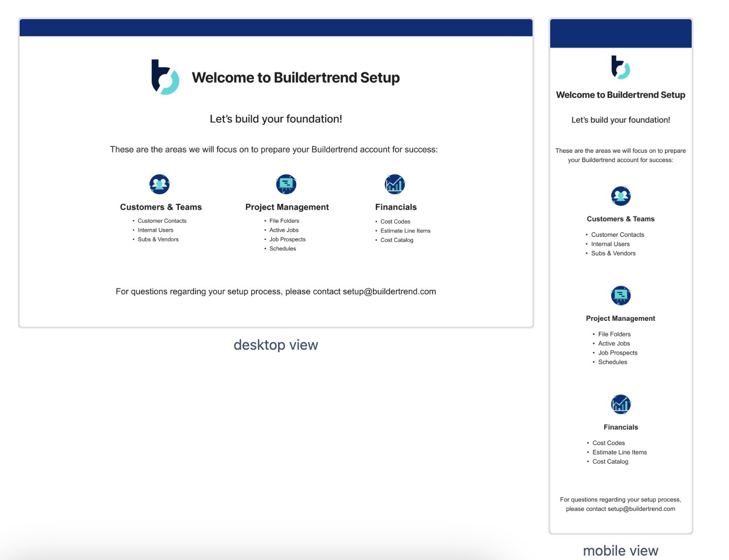Click mobile text Let's build your foundation!

click(x=620, y=120)
